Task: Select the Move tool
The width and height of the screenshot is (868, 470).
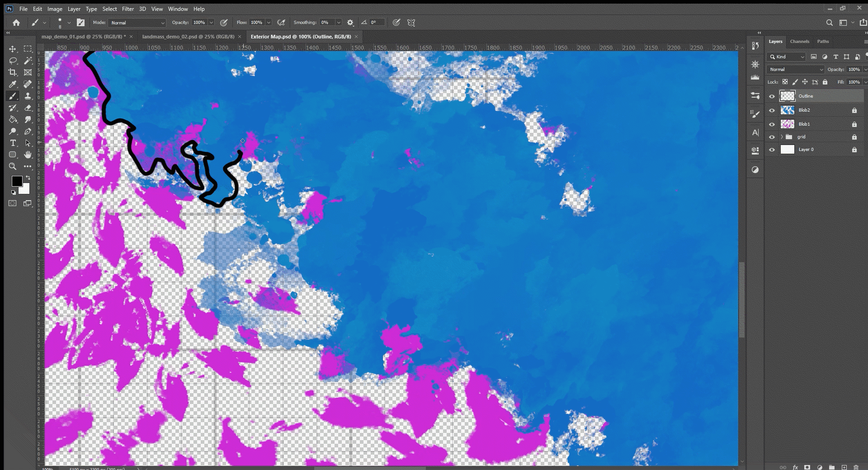Action: click(13, 49)
